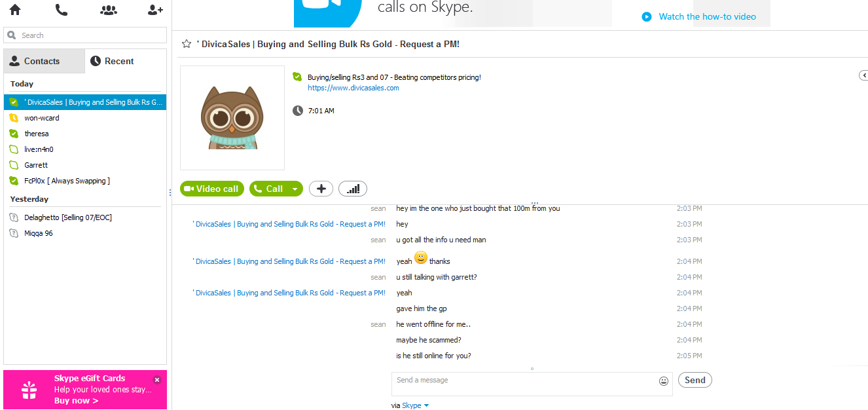Click the add contact icon

click(x=155, y=10)
